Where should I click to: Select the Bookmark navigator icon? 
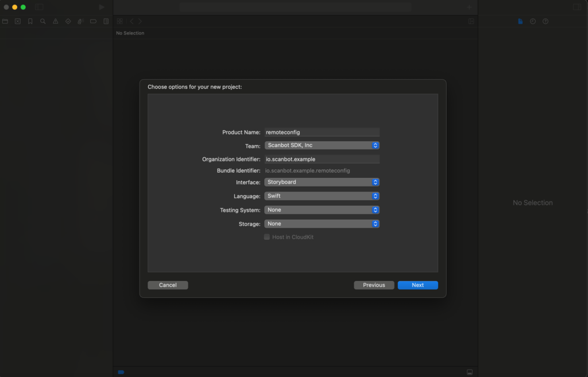pos(30,21)
